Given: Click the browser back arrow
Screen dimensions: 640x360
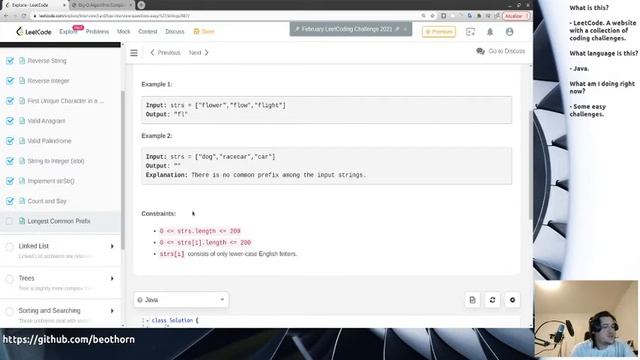Looking at the screenshot, I should [6, 16].
